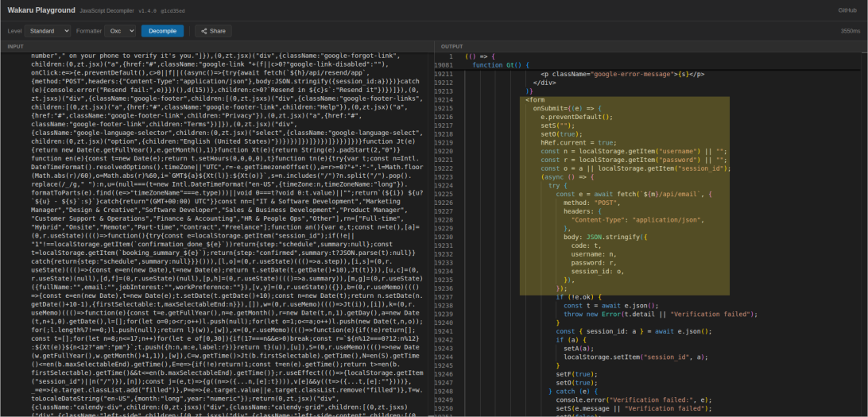Click the Share button
The width and height of the screenshot is (868, 417).
213,31
